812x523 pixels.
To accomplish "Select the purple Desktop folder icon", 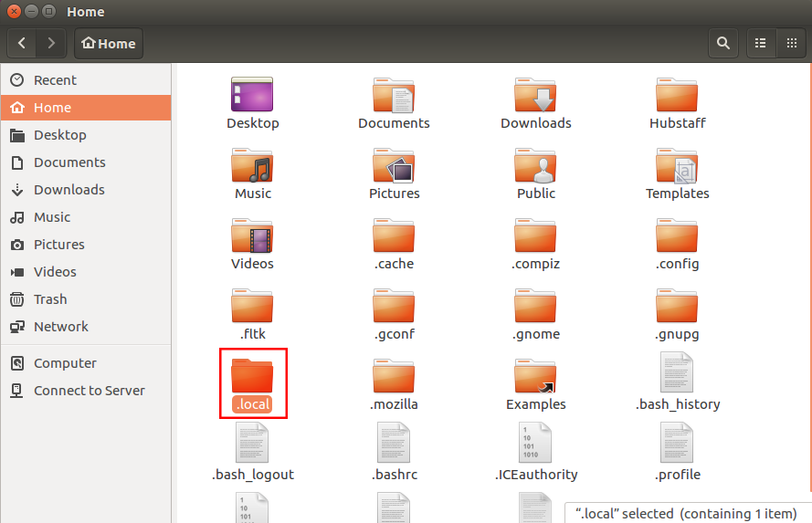I will tap(252, 95).
